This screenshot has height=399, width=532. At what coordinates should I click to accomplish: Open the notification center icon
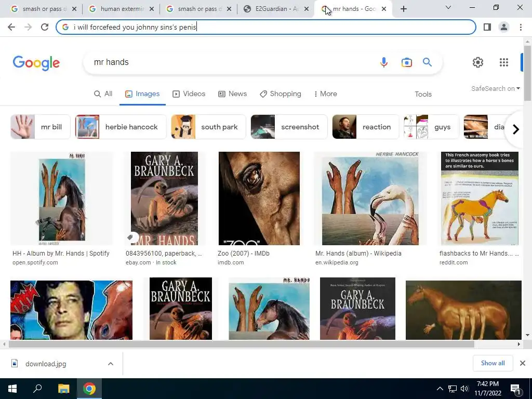515,389
